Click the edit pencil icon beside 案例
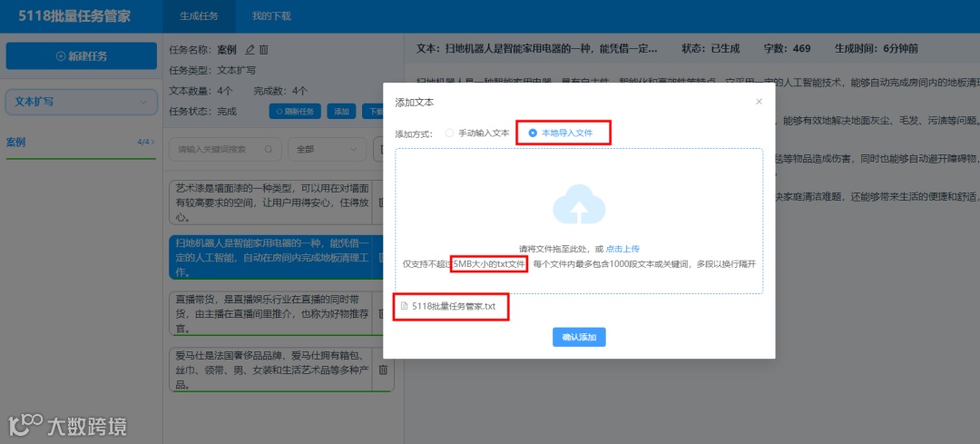This screenshot has height=444, width=980. point(250,50)
